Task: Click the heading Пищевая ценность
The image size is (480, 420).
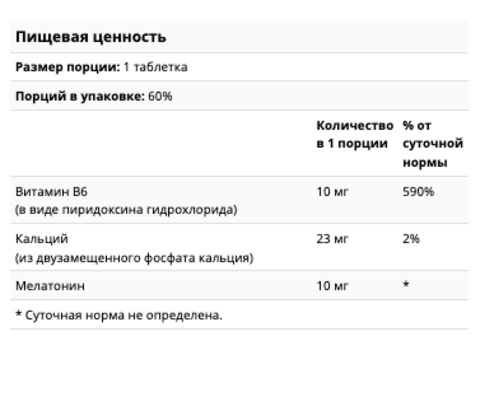Action: pyautogui.click(x=91, y=37)
